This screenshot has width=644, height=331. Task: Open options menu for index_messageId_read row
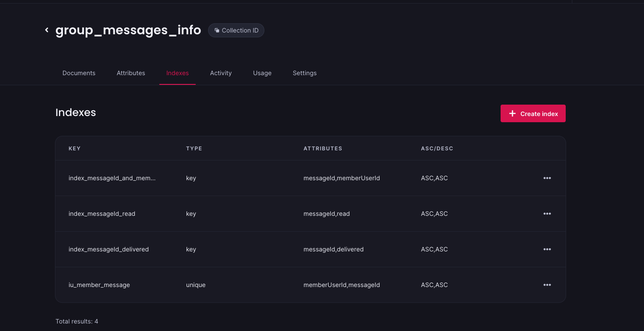tap(547, 214)
